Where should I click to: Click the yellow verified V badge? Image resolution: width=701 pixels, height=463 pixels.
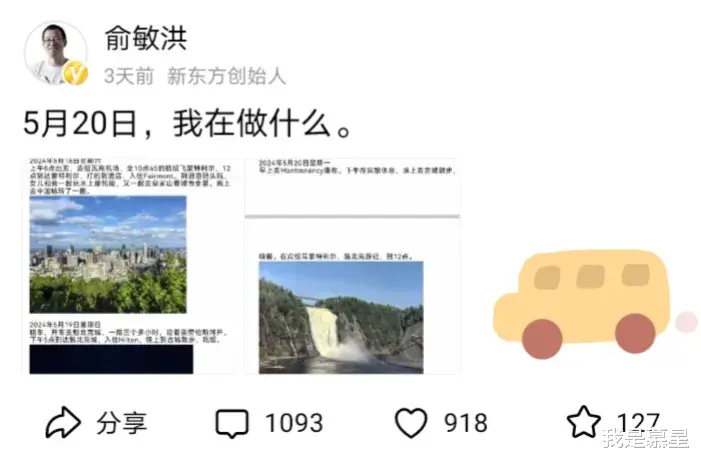(75, 72)
